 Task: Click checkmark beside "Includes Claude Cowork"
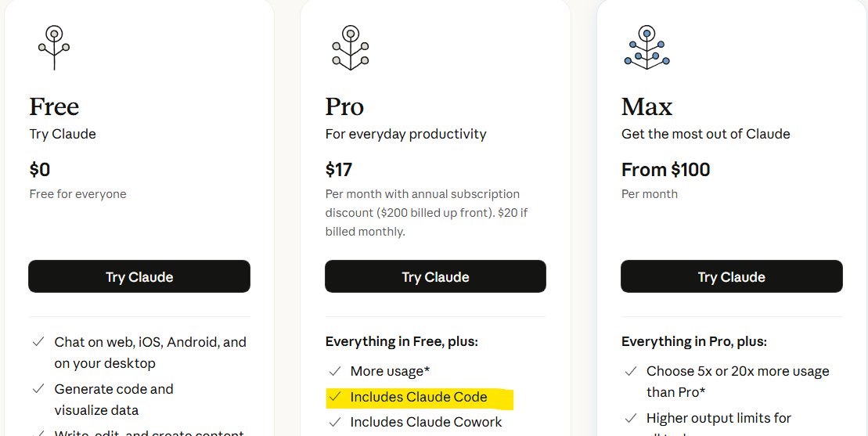pyautogui.click(x=334, y=422)
